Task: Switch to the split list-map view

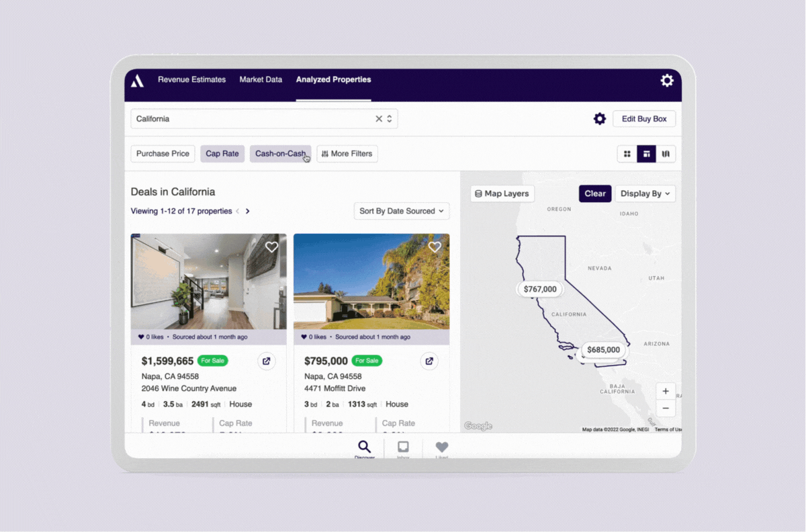Action: point(646,154)
